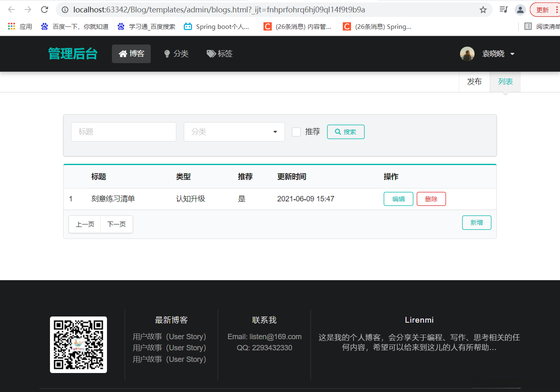The height and width of the screenshot is (392, 560).
Task: Open the reading list 阅读清单 icon
Action: click(x=528, y=26)
